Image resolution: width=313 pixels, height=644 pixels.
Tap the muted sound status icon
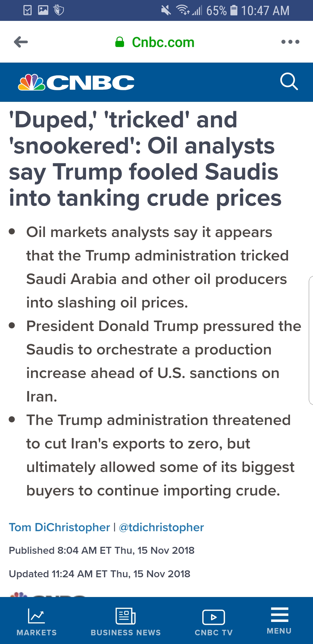point(166,10)
